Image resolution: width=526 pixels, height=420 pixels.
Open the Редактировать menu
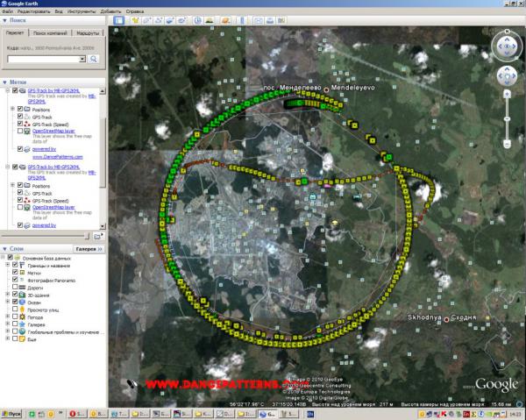33,11
